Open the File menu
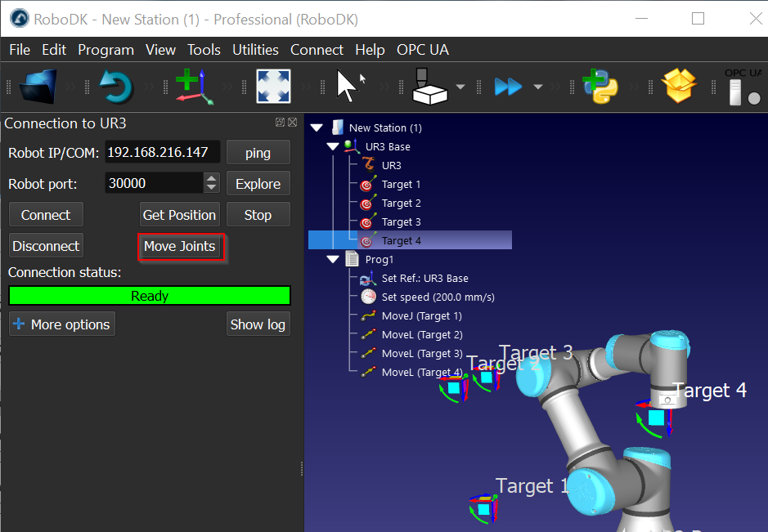This screenshot has height=532, width=768. (20, 50)
